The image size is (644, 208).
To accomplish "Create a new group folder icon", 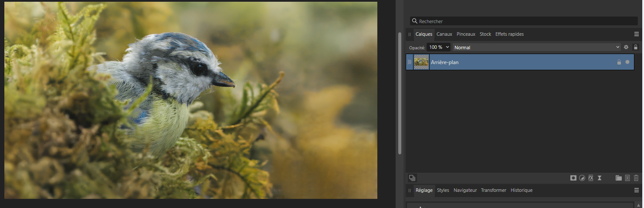I will click(x=619, y=178).
